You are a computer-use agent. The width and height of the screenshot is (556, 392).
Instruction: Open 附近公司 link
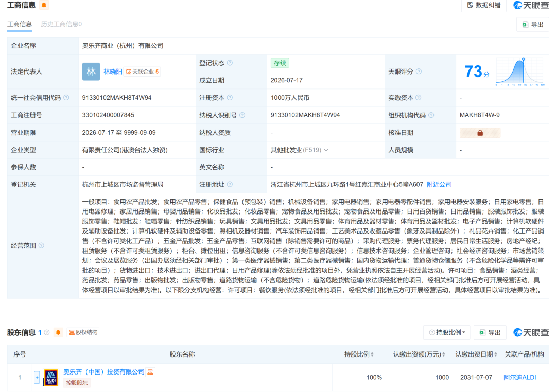(x=439, y=184)
